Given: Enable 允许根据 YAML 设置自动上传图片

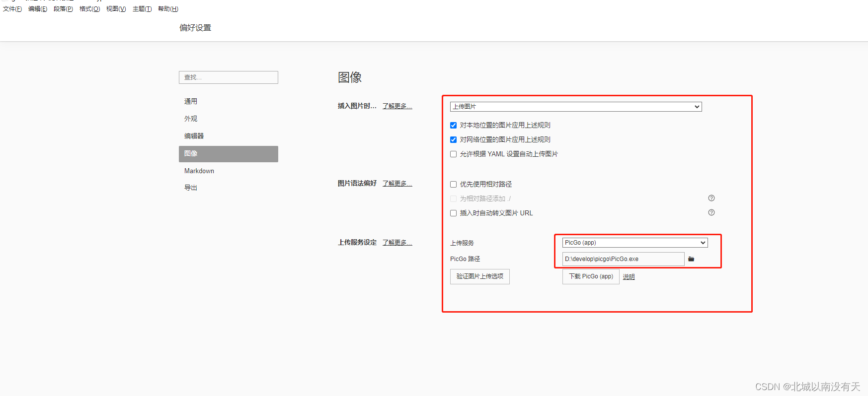Looking at the screenshot, I should 453,154.
